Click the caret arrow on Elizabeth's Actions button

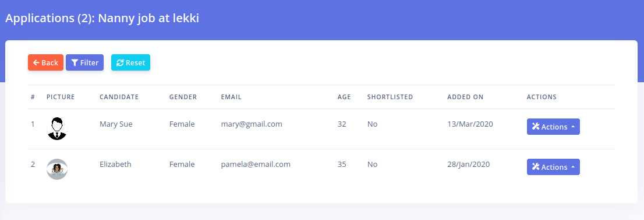pyautogui.click(x=572, y=167)
